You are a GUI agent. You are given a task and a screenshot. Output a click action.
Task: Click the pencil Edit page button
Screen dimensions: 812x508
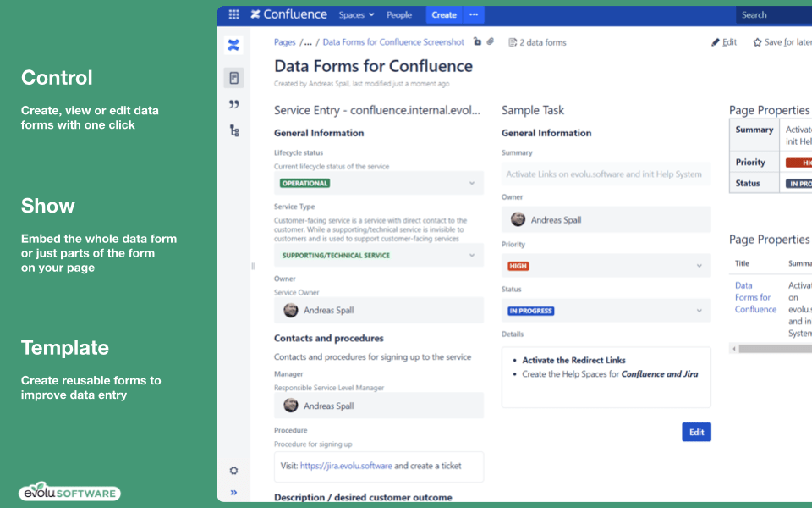pos(724,42)
